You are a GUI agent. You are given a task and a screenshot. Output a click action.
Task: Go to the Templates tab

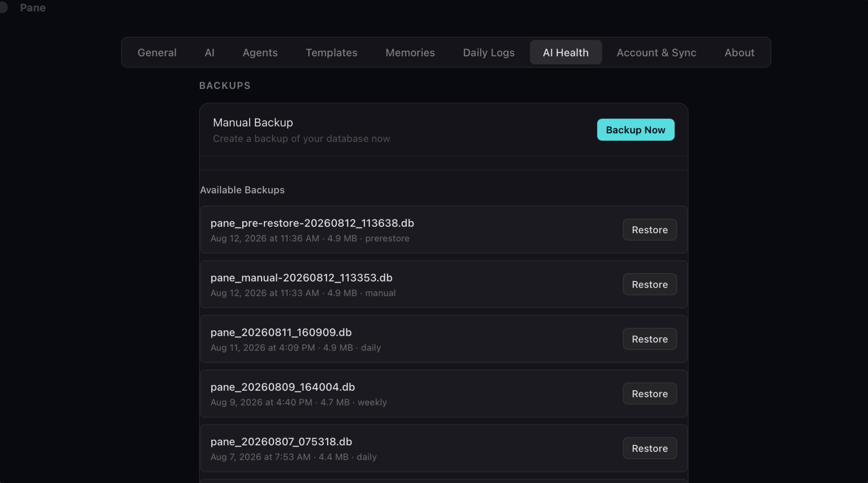(332, 53)
